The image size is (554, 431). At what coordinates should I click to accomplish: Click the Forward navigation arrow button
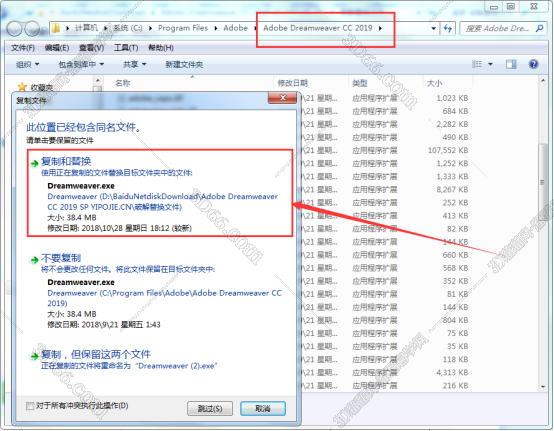coord(32,28)
